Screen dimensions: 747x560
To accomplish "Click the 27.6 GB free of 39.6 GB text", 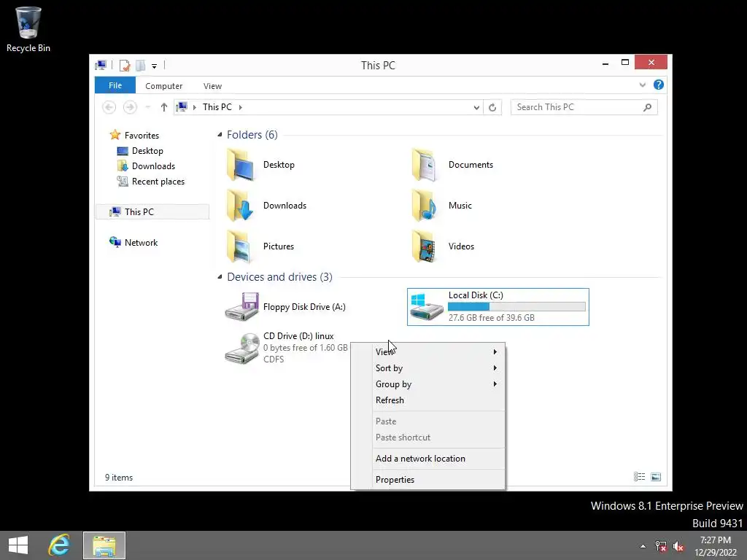I will [491, 318].
